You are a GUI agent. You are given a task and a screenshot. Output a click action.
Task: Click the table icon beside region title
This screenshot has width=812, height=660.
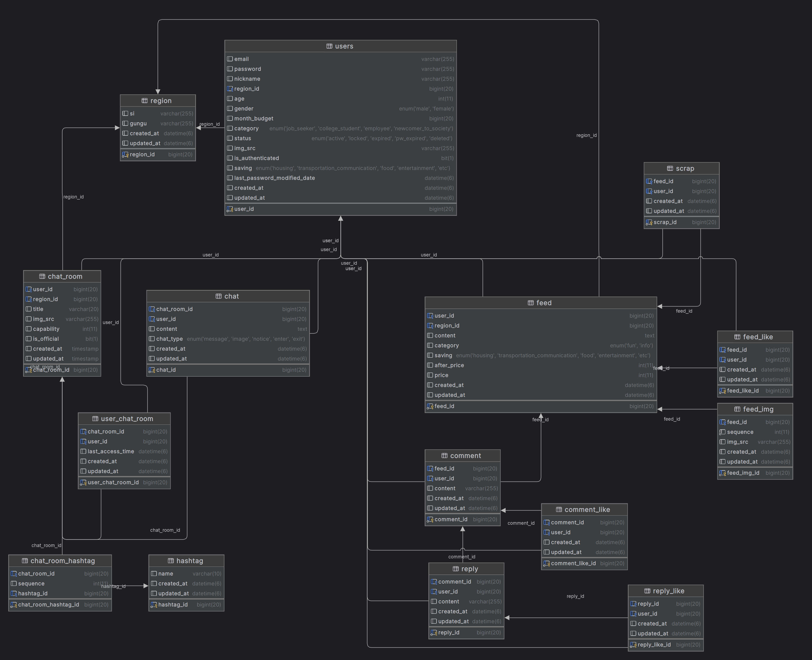pos(145,101)
